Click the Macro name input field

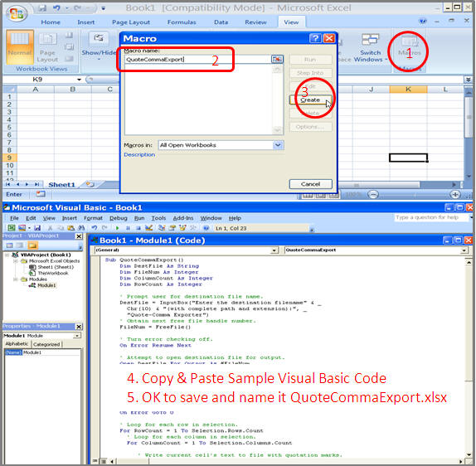point(197,60)
